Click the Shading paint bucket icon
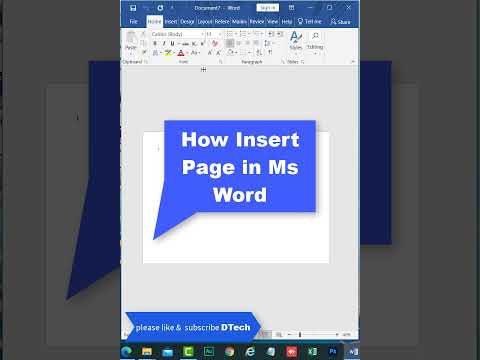This screenshot has width=480, height=360. pos(231,52)
